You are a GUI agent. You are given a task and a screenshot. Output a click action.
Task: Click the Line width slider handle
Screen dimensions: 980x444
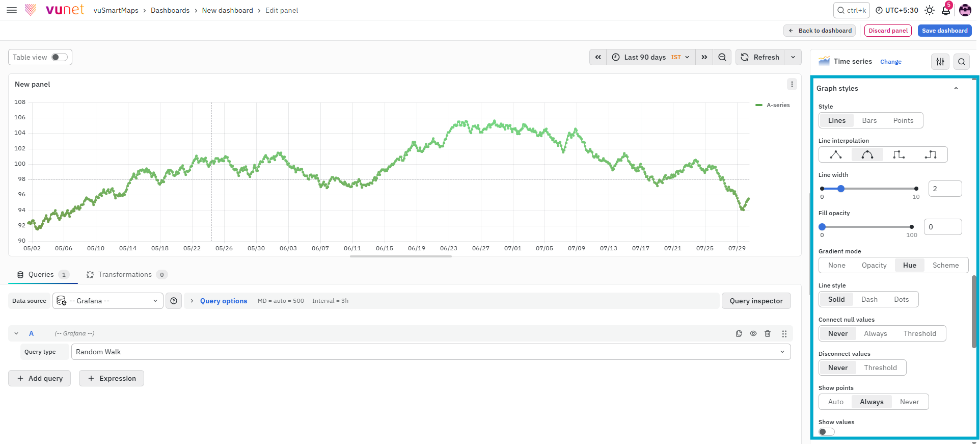(841, 189)
